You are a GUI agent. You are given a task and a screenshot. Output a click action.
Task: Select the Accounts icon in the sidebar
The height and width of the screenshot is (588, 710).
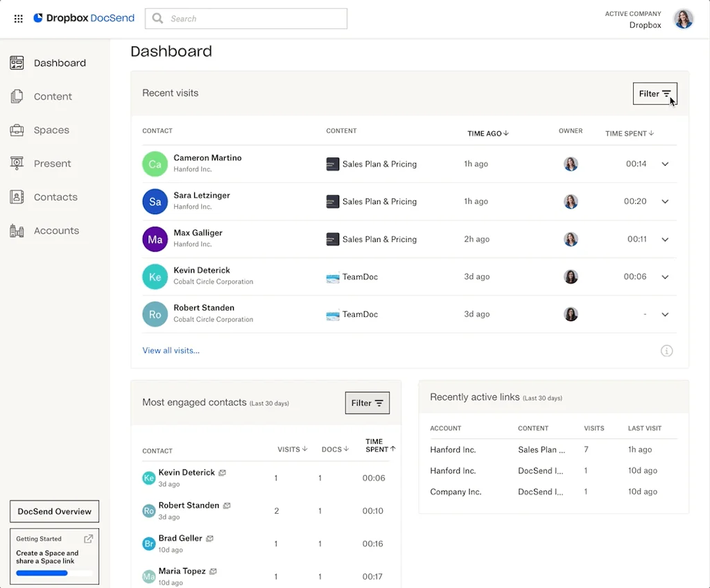16,230
